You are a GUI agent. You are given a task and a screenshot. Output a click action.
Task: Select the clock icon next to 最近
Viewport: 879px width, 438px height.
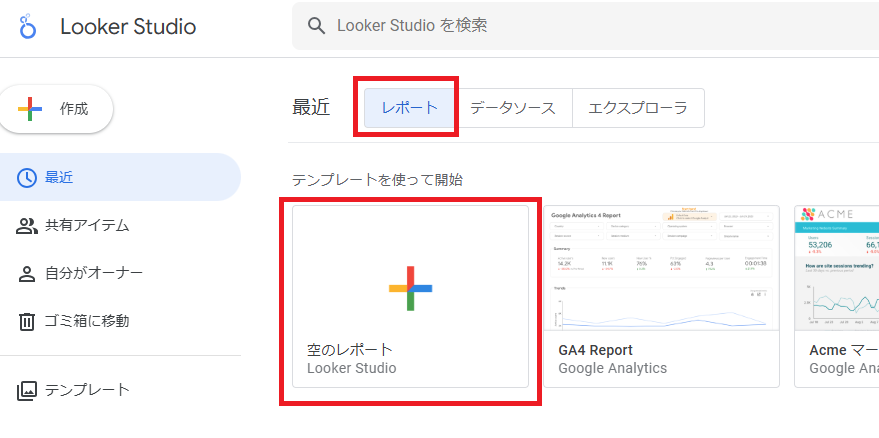click(x=27, y=178)
